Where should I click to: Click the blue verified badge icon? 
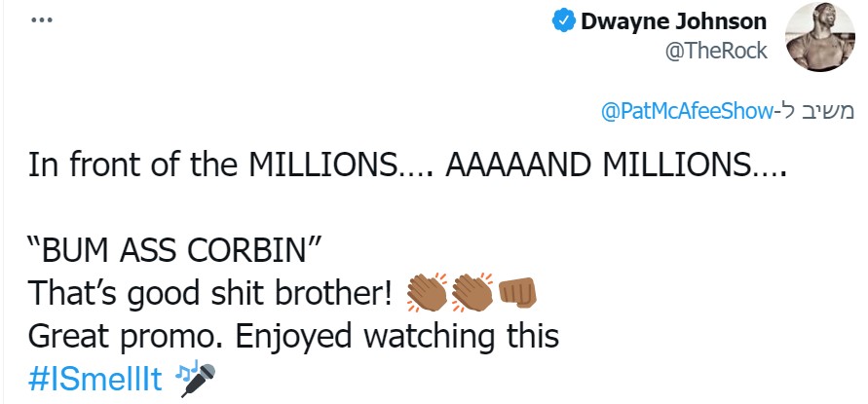point(563,21)
